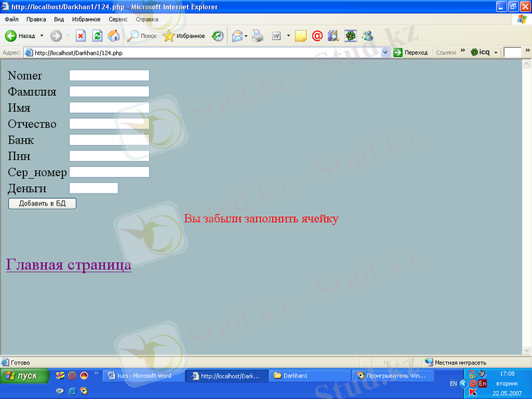The height and width of the screenshot is (399, 532).
Task: Click the red En tray icon
Action: pyautogui.click(x=483, y=384)
